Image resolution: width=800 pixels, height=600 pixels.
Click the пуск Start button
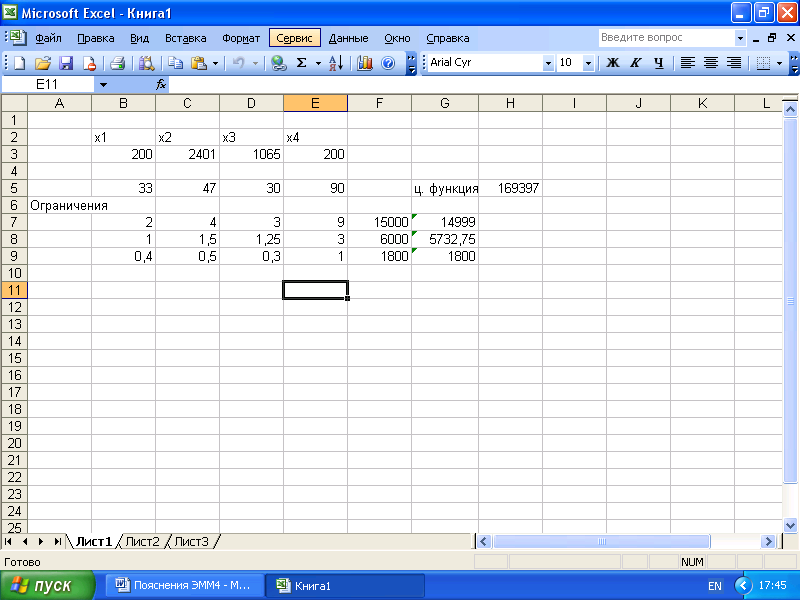pos(47,586)
